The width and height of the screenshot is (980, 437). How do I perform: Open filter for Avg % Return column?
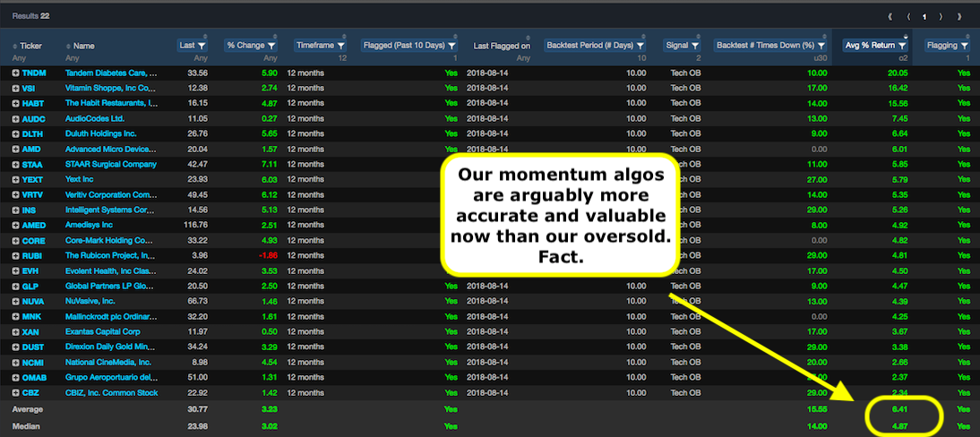pyautogui.click(x=902, y=46)
